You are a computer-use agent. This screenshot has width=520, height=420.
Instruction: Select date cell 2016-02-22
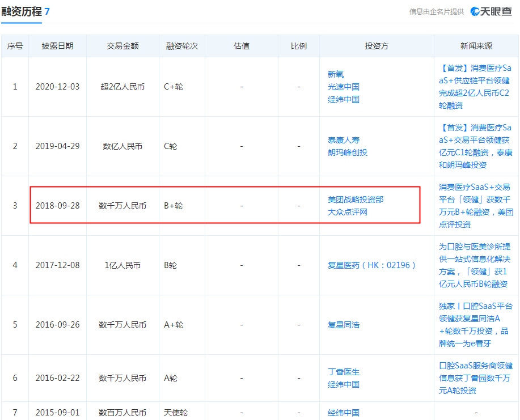click(57, 378)
